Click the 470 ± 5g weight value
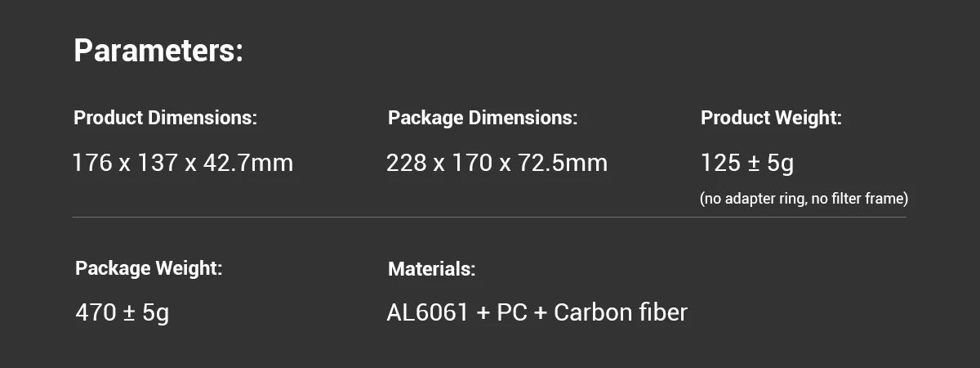The height and width of the screenshot is (368, 980). tap(122, 312)
